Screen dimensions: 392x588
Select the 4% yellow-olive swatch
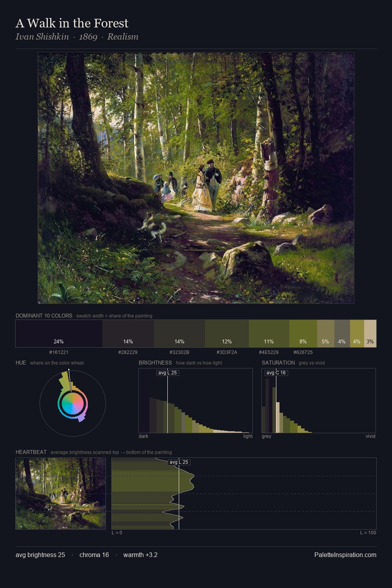click(357, 334)
